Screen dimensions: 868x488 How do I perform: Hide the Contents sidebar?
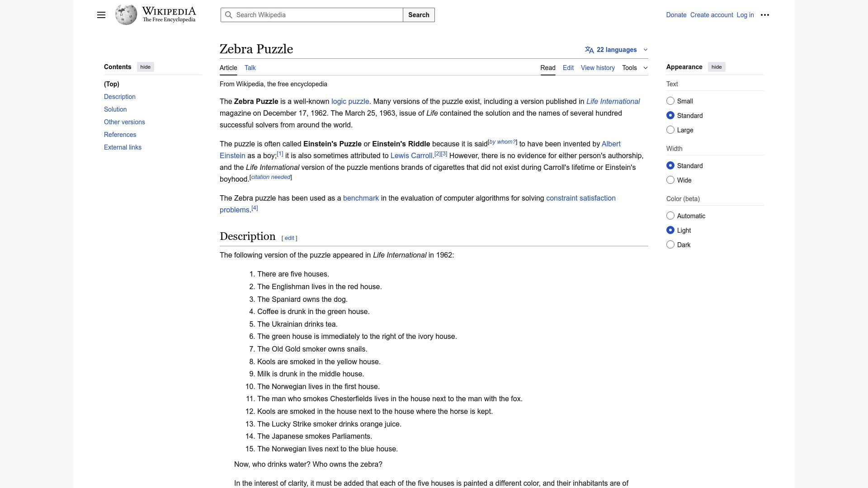click(x=145, y=67)
